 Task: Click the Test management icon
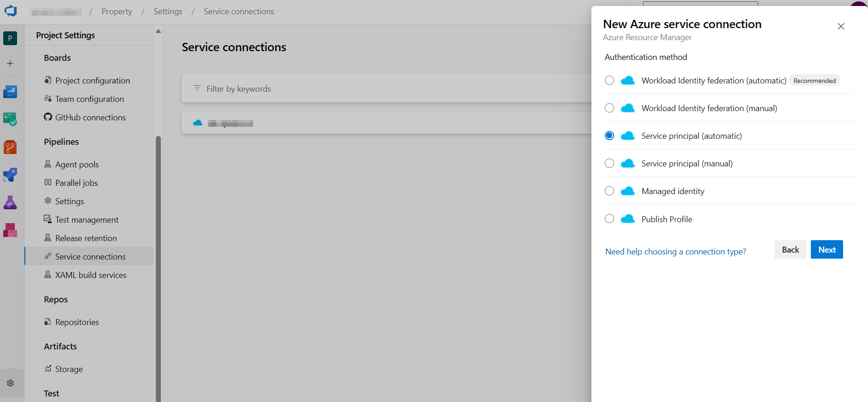(x=48, y=219)
